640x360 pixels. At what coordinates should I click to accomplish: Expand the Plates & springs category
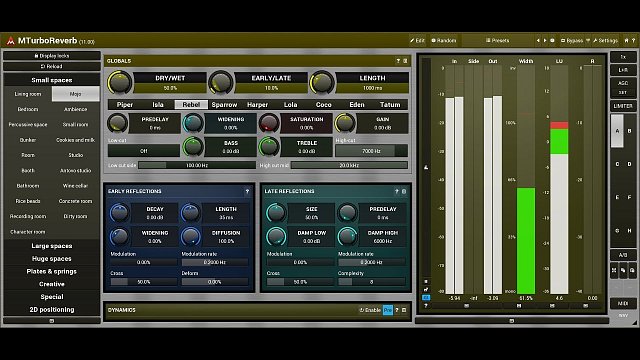pyautogui.click(x=52, y=271)
